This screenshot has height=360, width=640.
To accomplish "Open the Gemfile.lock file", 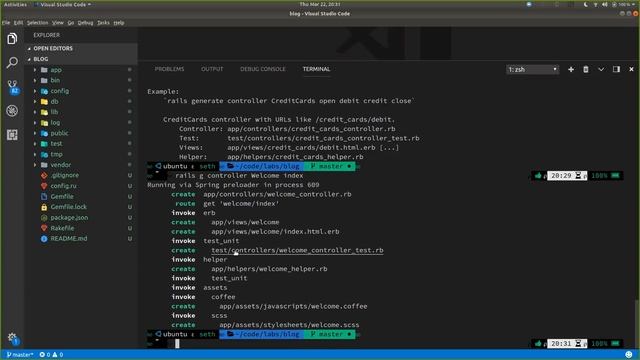I will 69,207.
